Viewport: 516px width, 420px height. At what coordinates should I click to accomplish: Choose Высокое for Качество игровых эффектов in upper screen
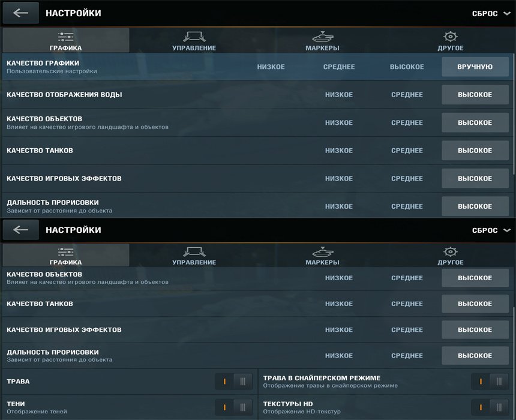click(x=475, y=179)
